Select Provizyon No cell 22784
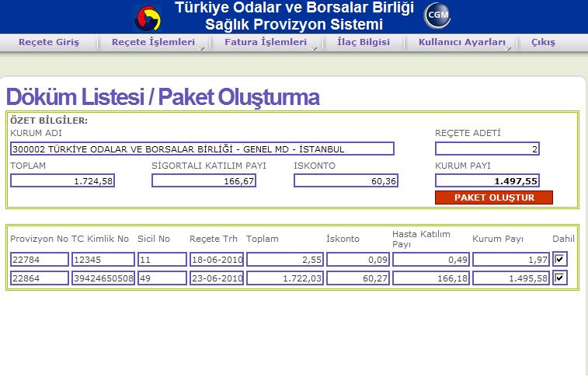Screen dimensions: 588x388 pyautogui.click(x=40, y=259)
